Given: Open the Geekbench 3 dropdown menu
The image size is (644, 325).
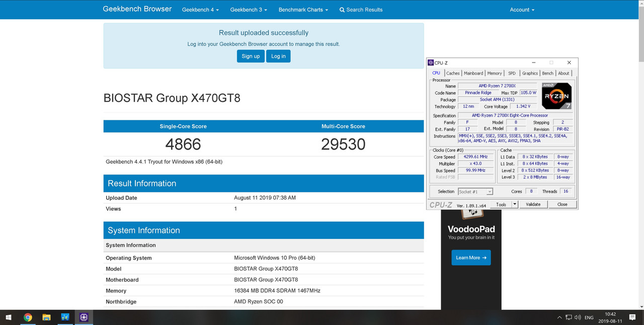Looking at the screenshot, I should [x=249, y=10].
